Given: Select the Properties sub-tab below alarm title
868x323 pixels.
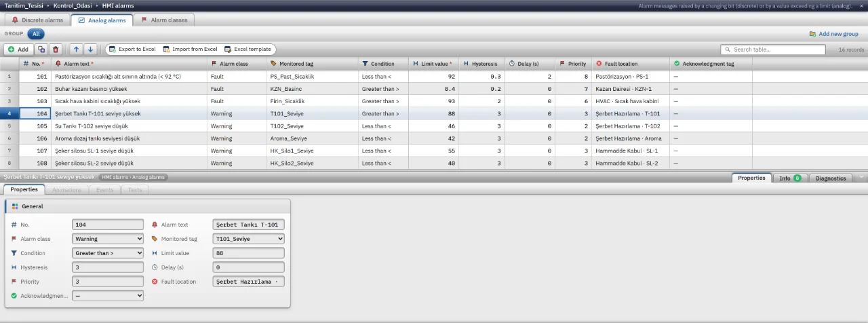Looking at the screenshot, I should point(24,190).
